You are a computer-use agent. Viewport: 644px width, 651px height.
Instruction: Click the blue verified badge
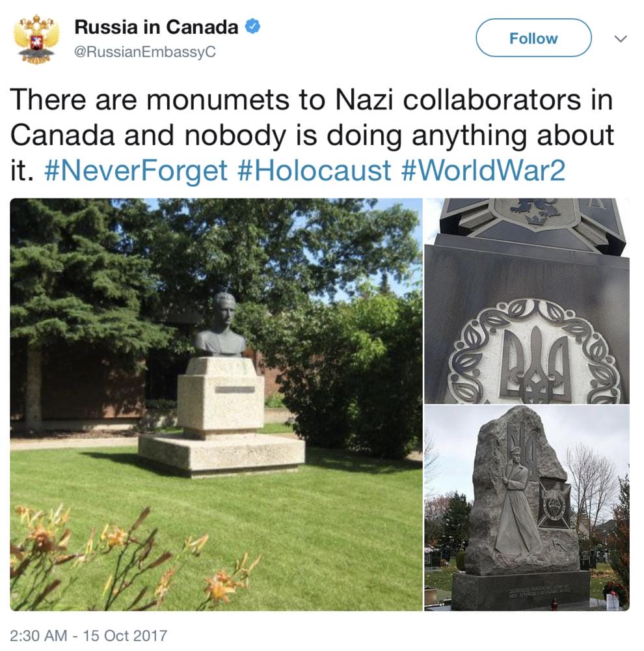(x=252, y=27)
